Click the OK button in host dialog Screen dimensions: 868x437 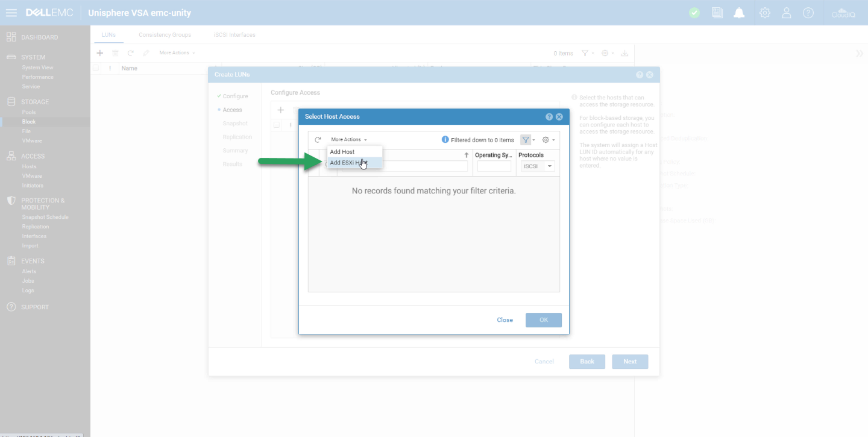click(x=544, y=320)
